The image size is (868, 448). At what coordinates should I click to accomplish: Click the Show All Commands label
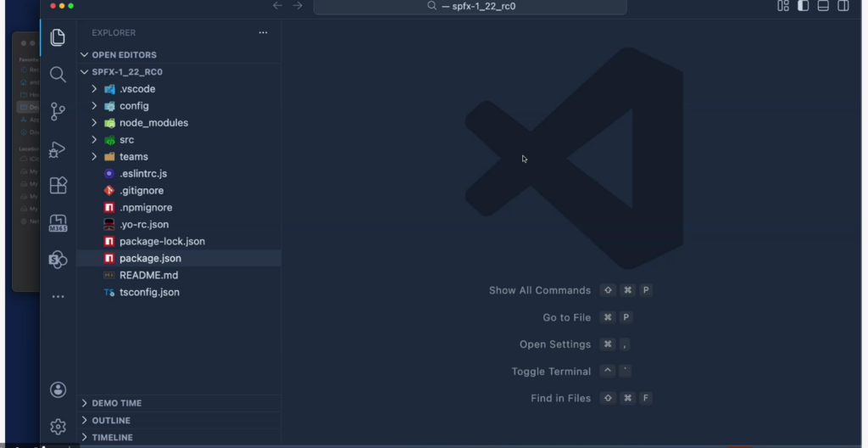pos(540,290)
